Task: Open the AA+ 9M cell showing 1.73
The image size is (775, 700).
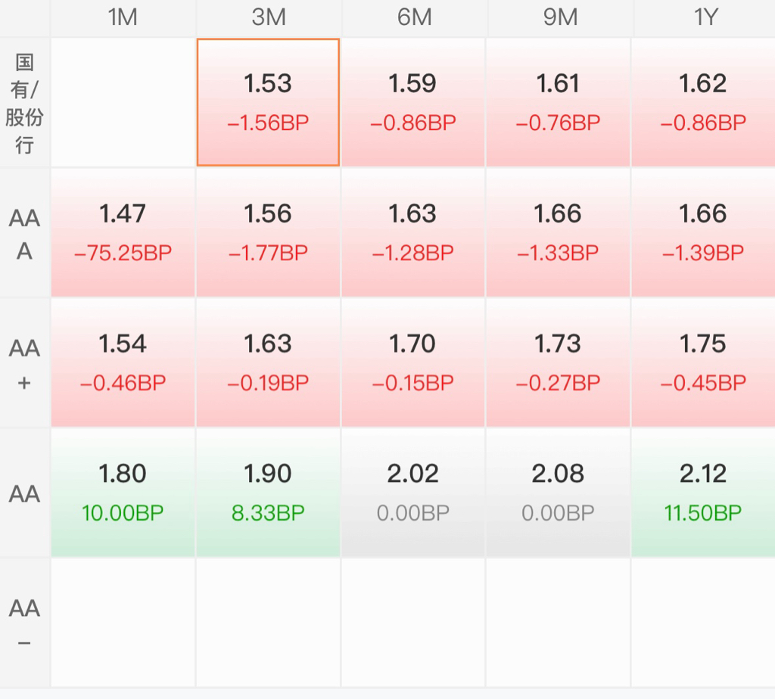Action: click(559, 362)
